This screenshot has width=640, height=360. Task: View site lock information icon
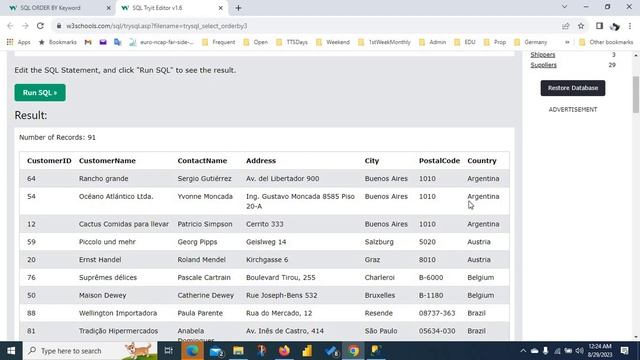(x=59, y=26)
